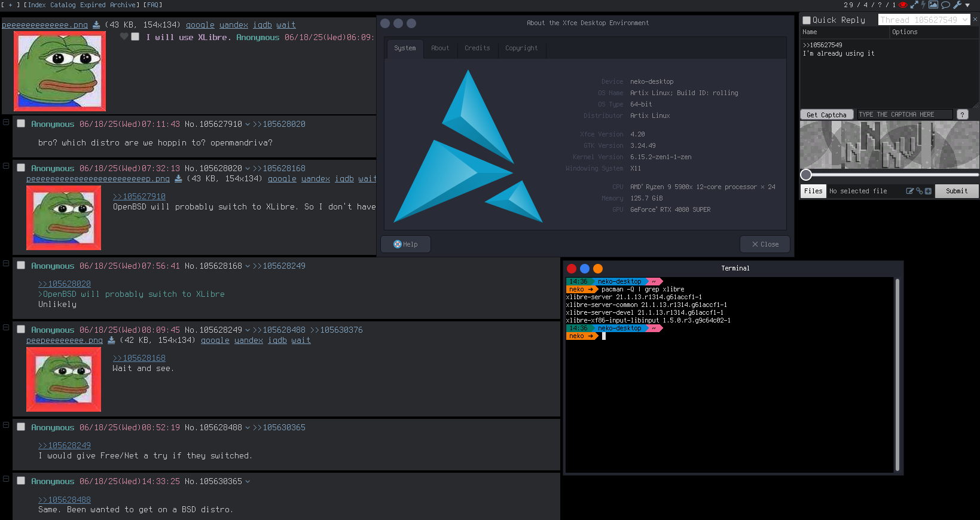Click the link chain icon in Quick Reply
The image size is (980, 520).
pyautogui.click(x=919, y=191)
